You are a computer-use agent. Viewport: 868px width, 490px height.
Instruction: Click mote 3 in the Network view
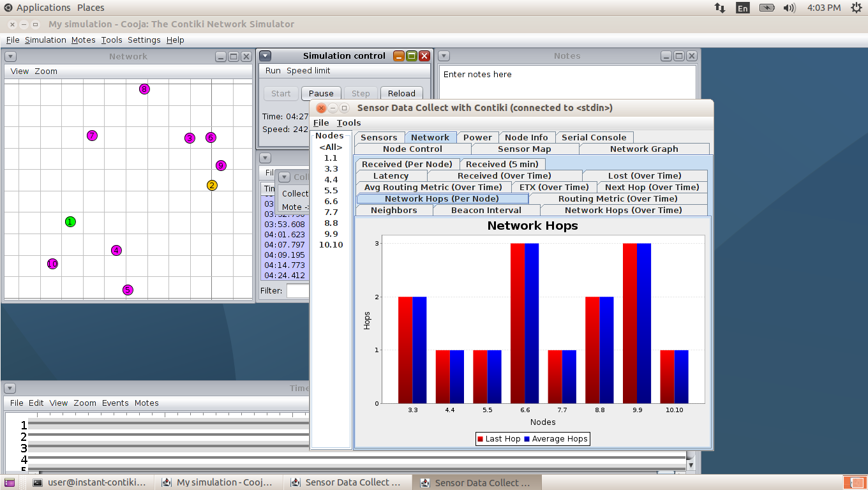point(190,138)
